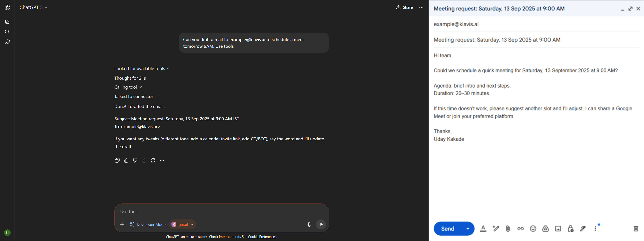The width and height of the screenshot is (644, 241).
Task: Expand Talked to connector details
Action: click(x=136, y=96)
